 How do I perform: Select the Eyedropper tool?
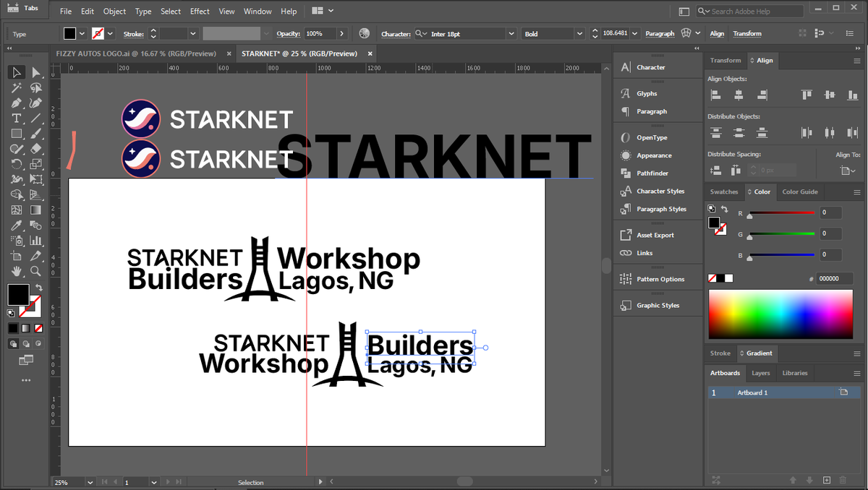tap(17, 225)
